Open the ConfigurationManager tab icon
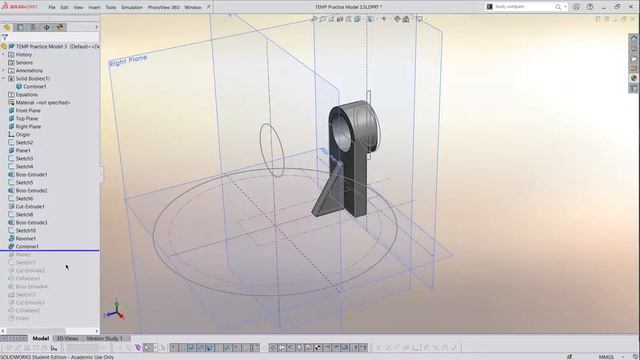Viewport: 640px width, 360px height. point(33,27)
